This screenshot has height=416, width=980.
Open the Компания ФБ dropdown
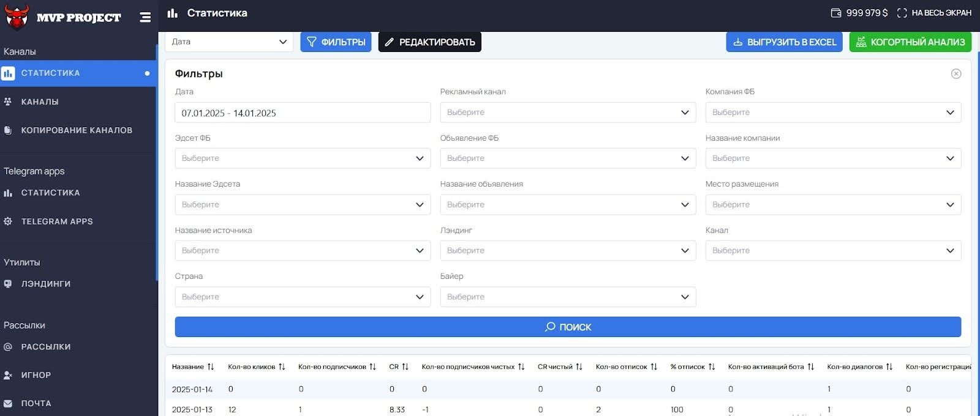[833, 113]
